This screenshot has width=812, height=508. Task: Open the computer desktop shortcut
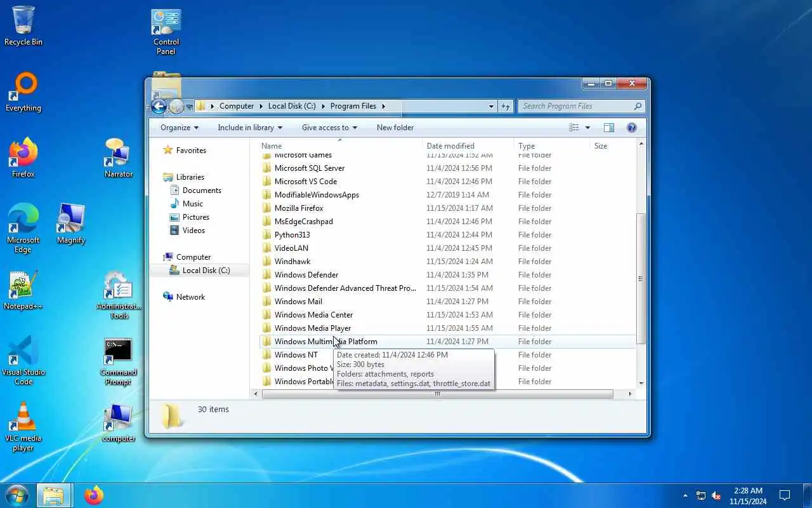pyautogui.click(x=119, y=422)
